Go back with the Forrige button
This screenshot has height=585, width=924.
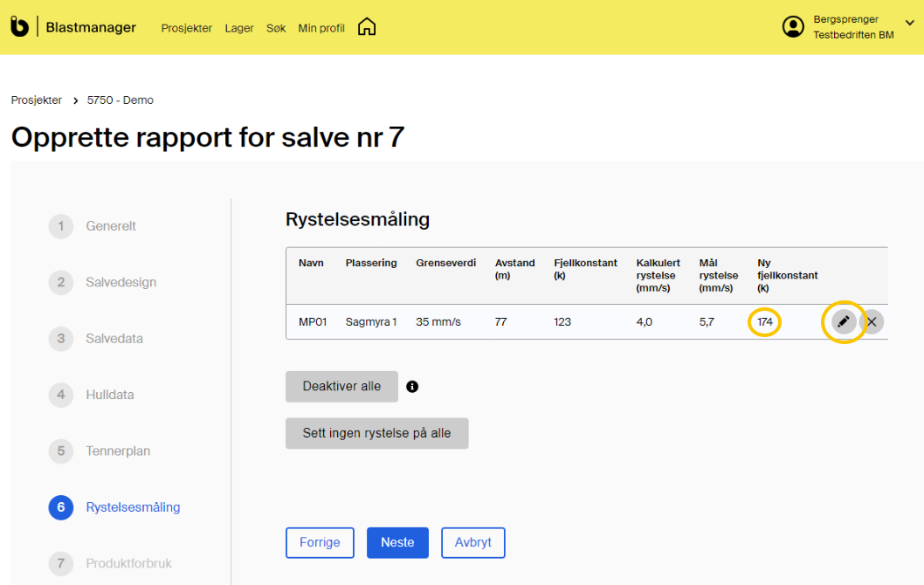coord(320,542)
